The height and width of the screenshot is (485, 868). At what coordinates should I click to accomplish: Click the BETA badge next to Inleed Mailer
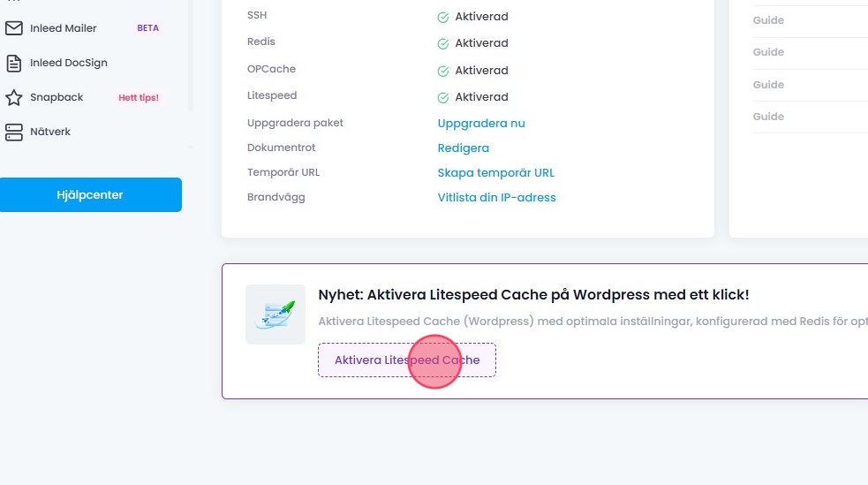[147, 28]
